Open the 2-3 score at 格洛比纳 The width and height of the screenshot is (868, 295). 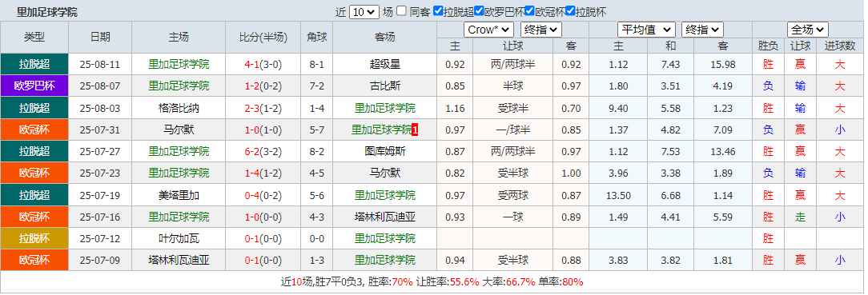[252, 108]
